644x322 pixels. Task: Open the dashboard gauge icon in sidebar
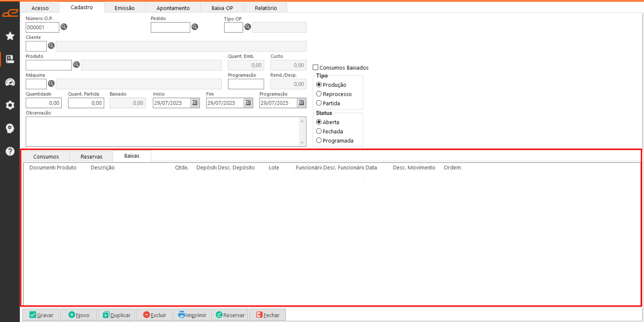pos(10,82)
